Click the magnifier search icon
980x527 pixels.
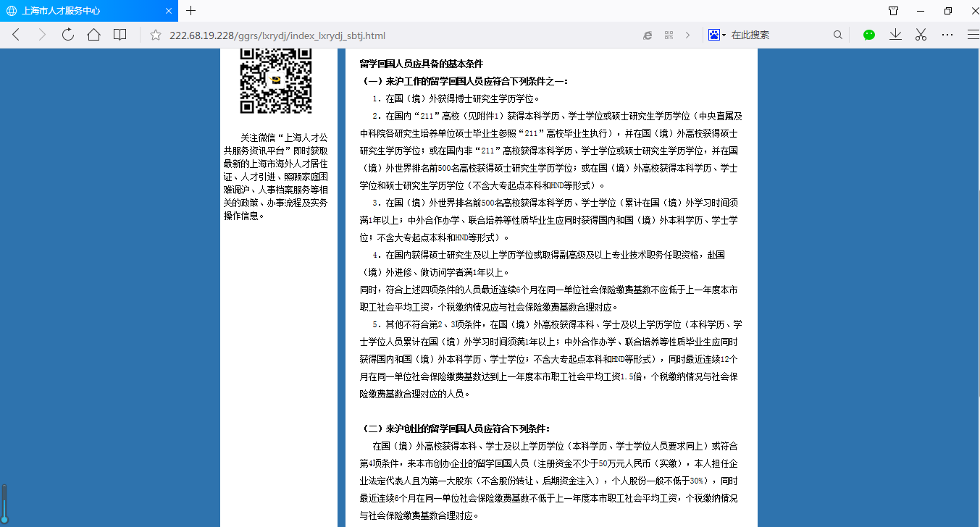(x=838, y=35)
